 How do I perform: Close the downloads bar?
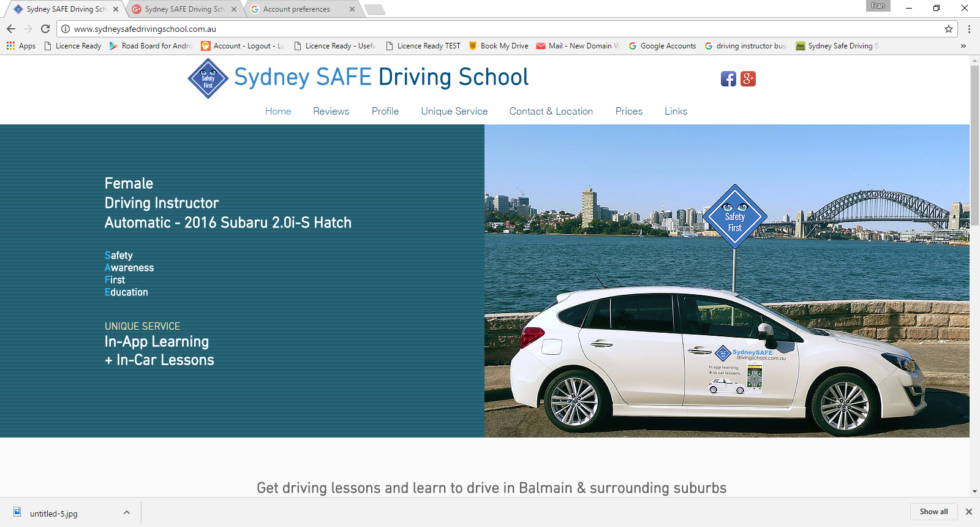969,512
